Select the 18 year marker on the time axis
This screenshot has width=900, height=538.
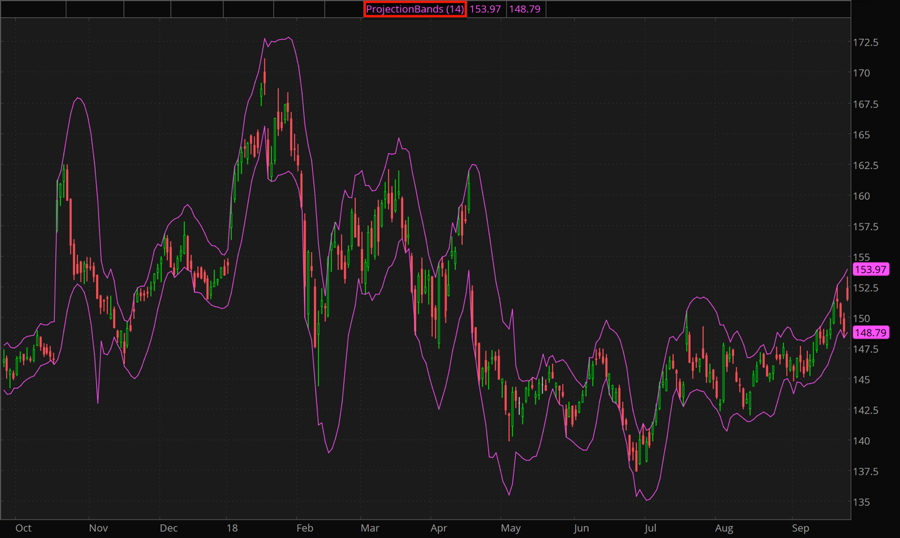(x=231, y=527)
